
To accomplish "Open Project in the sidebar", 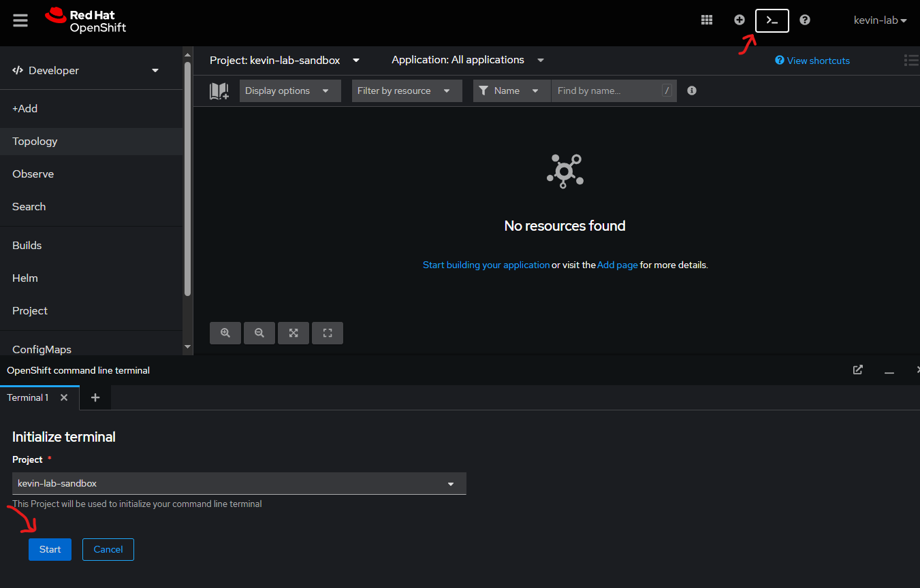I will coord(91,311).
